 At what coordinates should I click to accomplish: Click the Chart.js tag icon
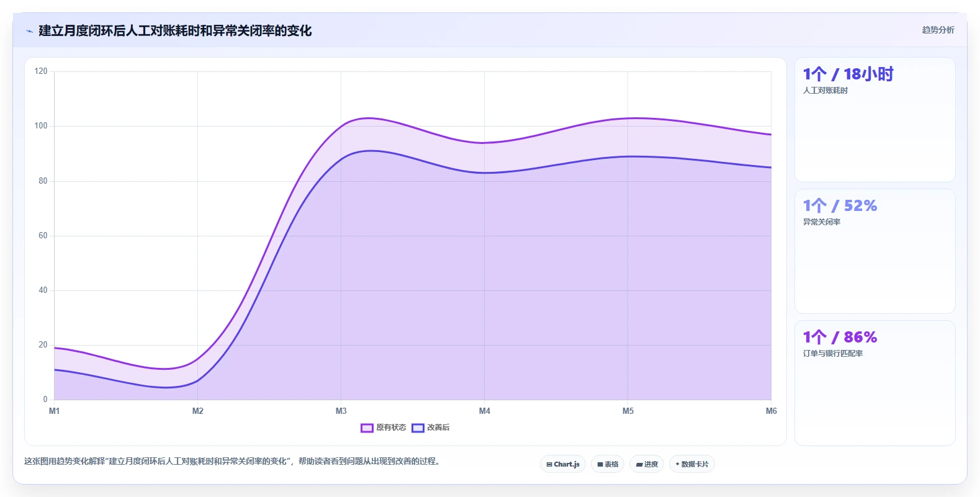click(549, 464)
